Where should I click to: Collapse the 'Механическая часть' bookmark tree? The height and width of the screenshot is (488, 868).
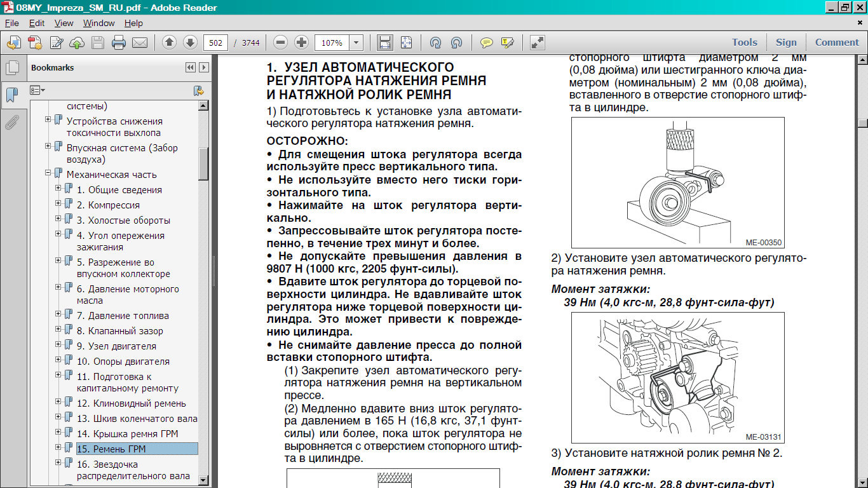click(x=48, y=173)
